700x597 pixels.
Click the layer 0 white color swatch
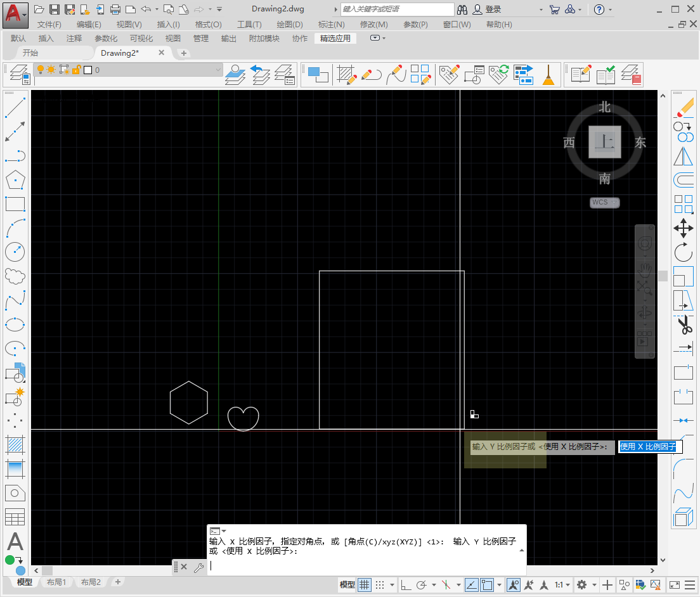click(x=88, y=70)
